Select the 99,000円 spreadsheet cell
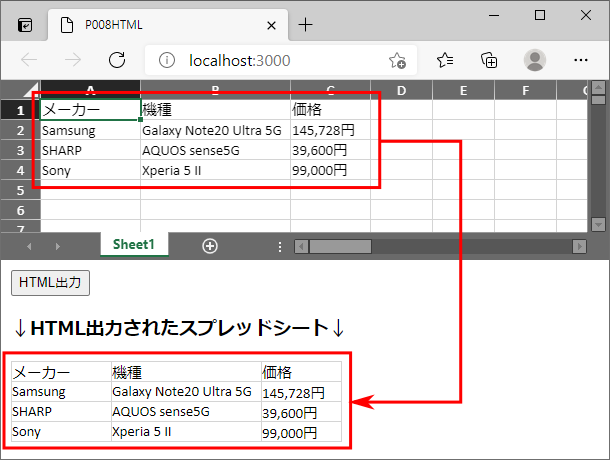Image resolution: width=610 pixels, height=460 pixels. pyautogui.click(x=330, y=170)
